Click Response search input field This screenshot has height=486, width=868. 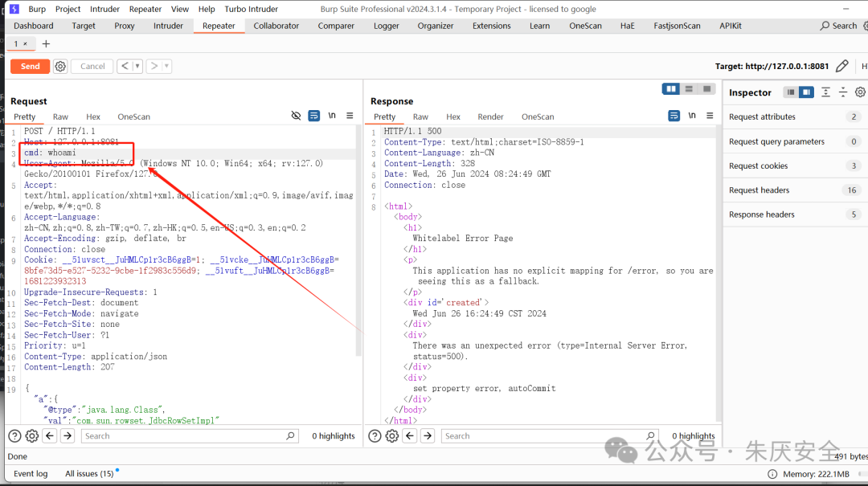(x=551, y=436)
